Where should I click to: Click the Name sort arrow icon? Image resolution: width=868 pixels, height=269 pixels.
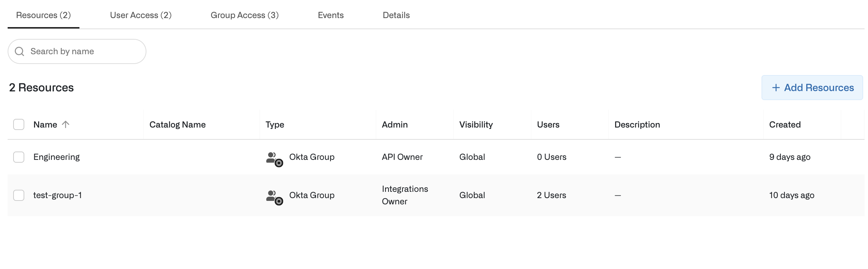coord(66,124)
